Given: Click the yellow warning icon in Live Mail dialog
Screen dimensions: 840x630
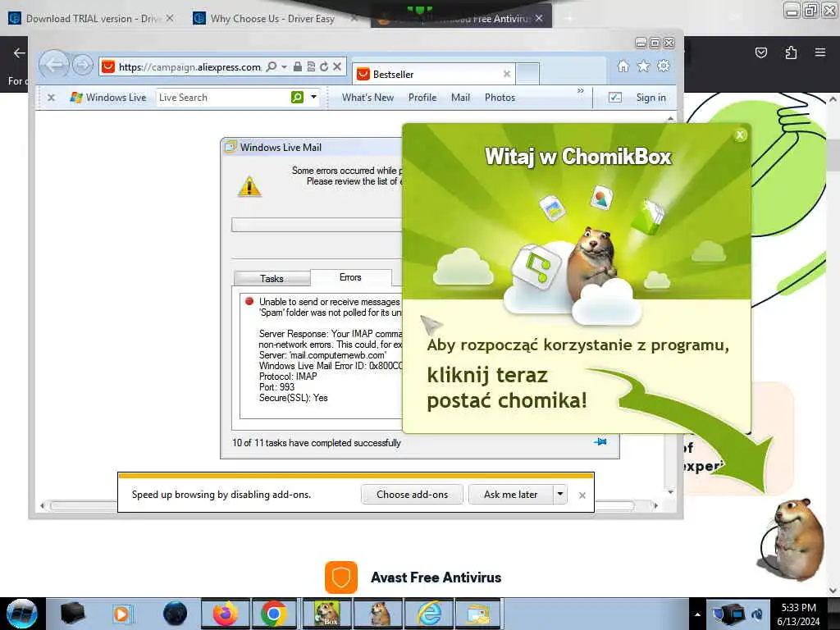Looking at the screenshot, I should pos(249,186).
